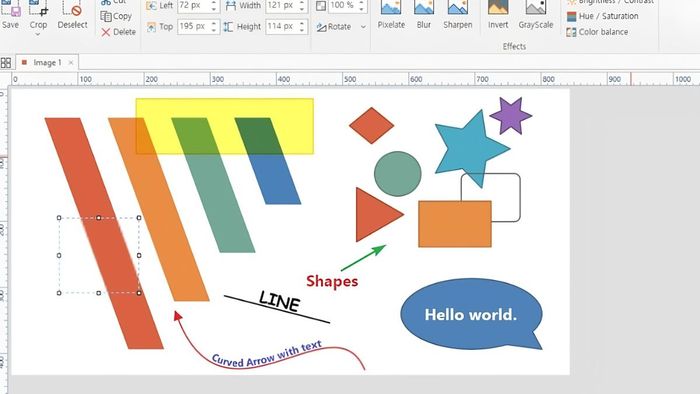Apply the Sharpen effect
The image size is (700, 394).
(458, 15)
